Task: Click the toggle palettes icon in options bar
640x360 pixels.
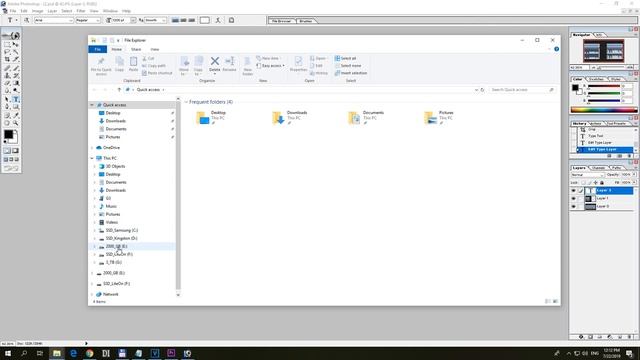Action: point(231,20)
